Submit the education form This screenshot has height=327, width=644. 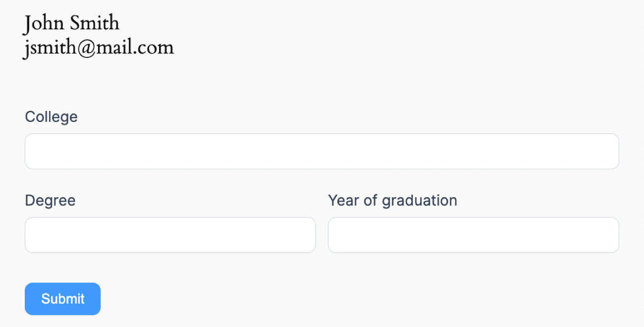tap(62, 299)
